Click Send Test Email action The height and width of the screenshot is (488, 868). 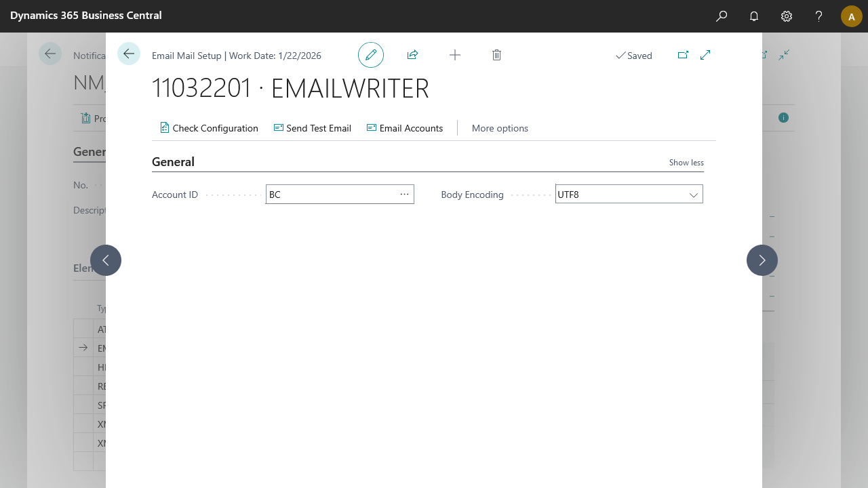coord(313,128)
